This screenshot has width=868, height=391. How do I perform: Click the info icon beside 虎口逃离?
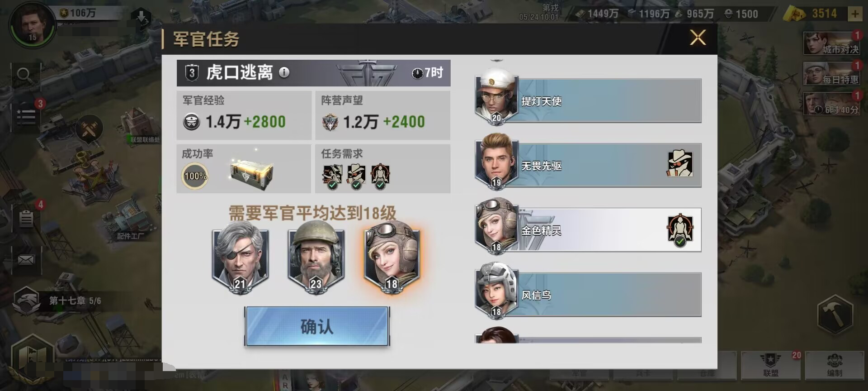[x=284, y=72]
